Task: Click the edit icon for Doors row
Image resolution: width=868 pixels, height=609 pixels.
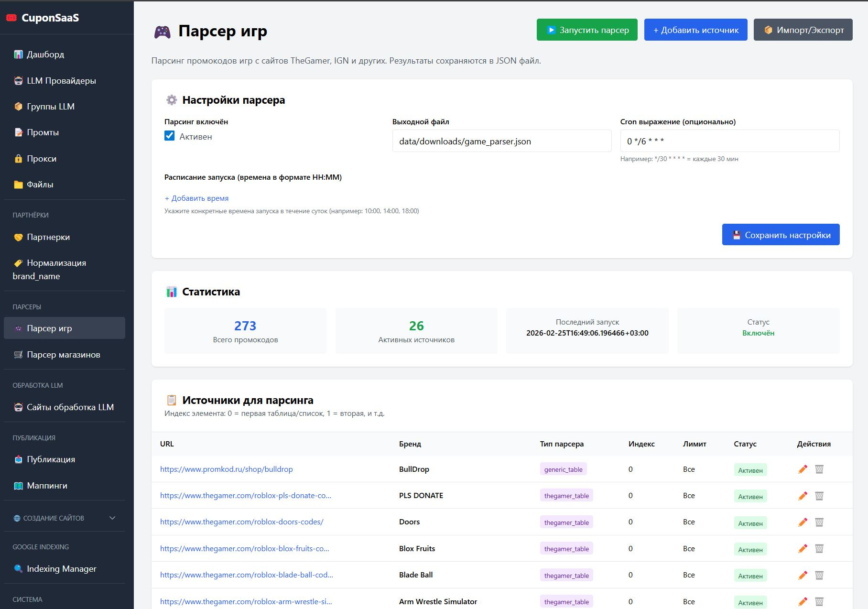Action: pos(803,522)
